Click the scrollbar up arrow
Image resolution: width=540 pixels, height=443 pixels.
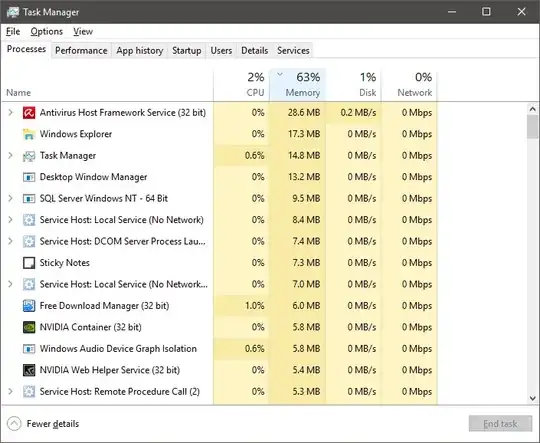coord(532,109)
